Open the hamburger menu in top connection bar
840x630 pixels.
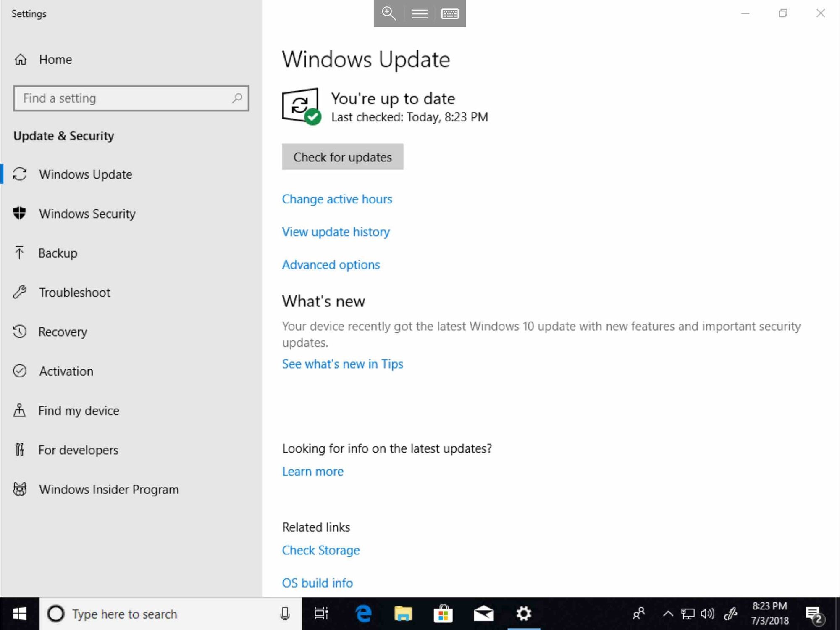click(420, 14)
